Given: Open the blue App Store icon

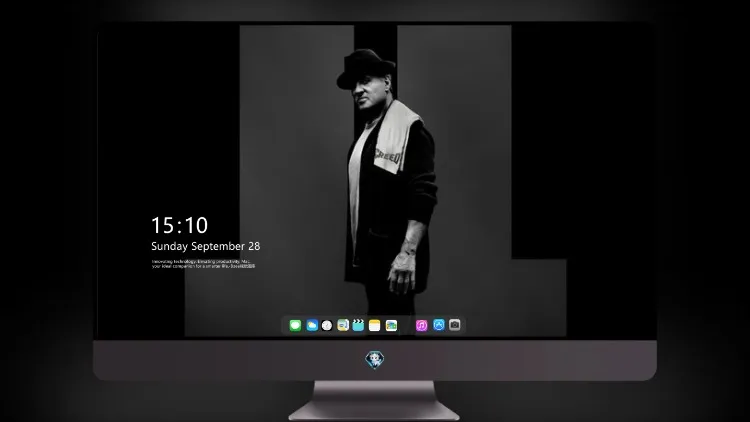Looking at the screenshot, I should pyautogui.click(x=439, y=325).
